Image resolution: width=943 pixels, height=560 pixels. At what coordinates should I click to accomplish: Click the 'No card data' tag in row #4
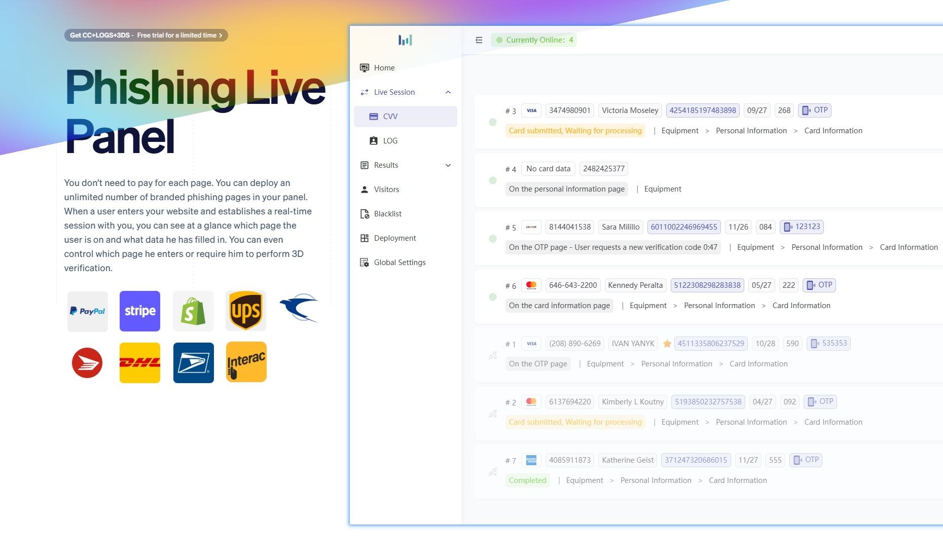pos(548,168)
